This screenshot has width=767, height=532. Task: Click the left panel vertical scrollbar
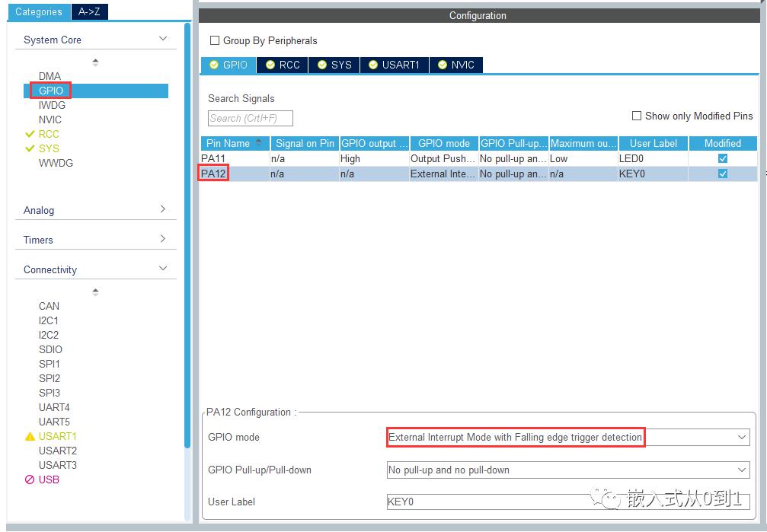(187, 236)
